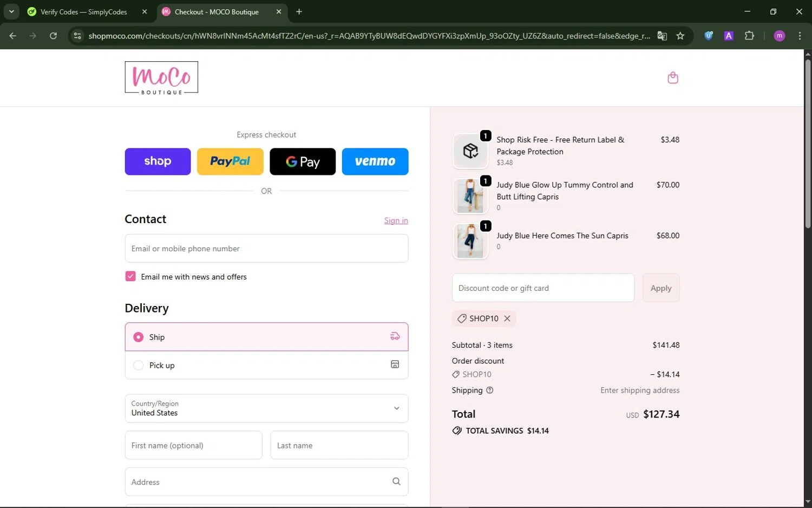812x508 pixels.
Task: Click the browser address bar URL
Action: coord(369,36)
